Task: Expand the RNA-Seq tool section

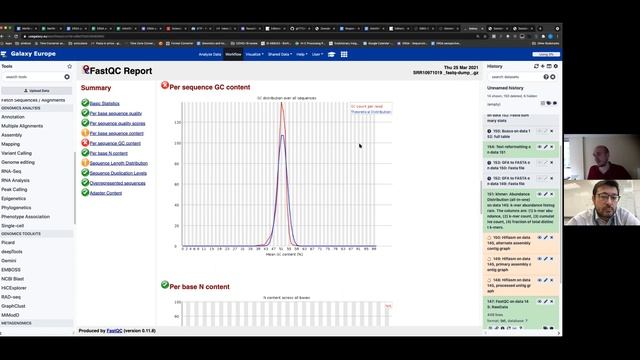Action: click(11, 171)
